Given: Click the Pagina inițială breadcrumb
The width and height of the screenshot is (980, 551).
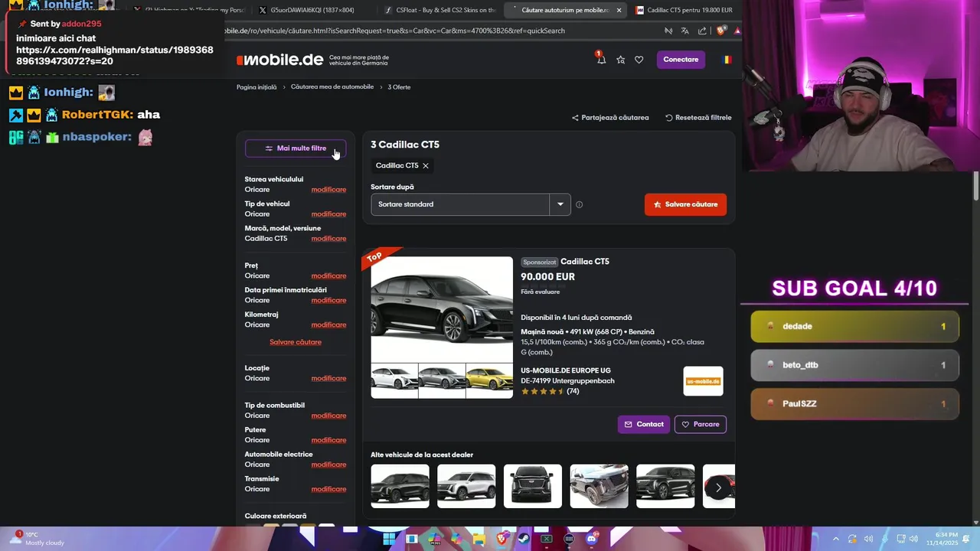Looking at the screenshot, I should (x=256, y=87).
